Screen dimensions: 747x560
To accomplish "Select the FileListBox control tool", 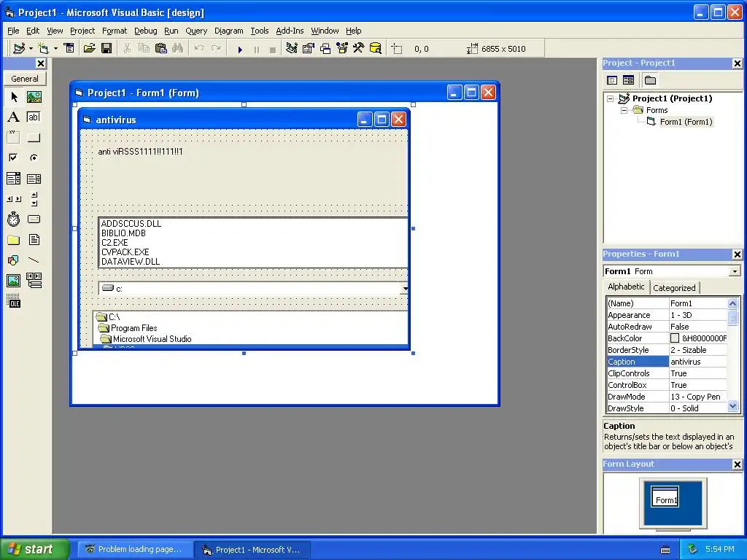I will point(34,239).
